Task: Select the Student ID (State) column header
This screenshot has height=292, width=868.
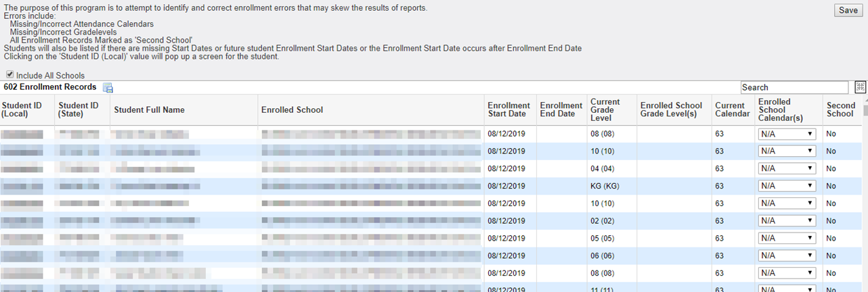Action: pos(79,110)
